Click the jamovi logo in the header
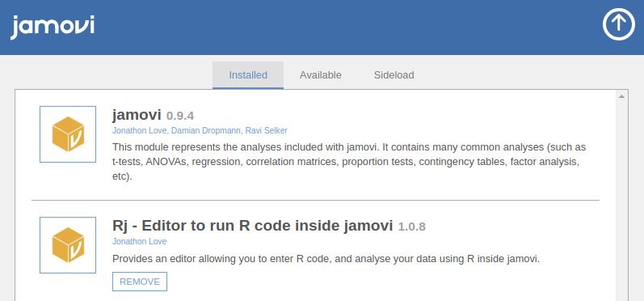644x301 pixels. click(53, 28)
